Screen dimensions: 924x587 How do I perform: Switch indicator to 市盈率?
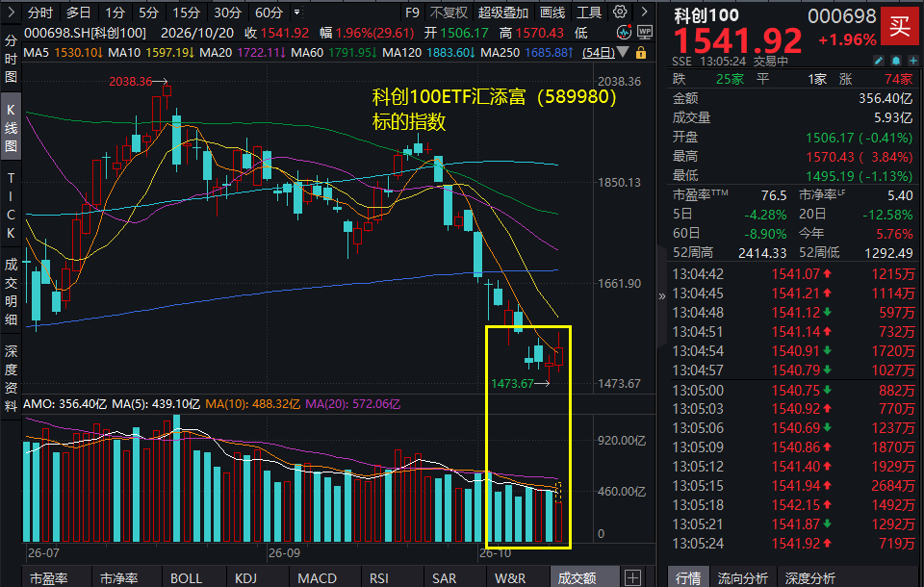[x=48, y=578]
